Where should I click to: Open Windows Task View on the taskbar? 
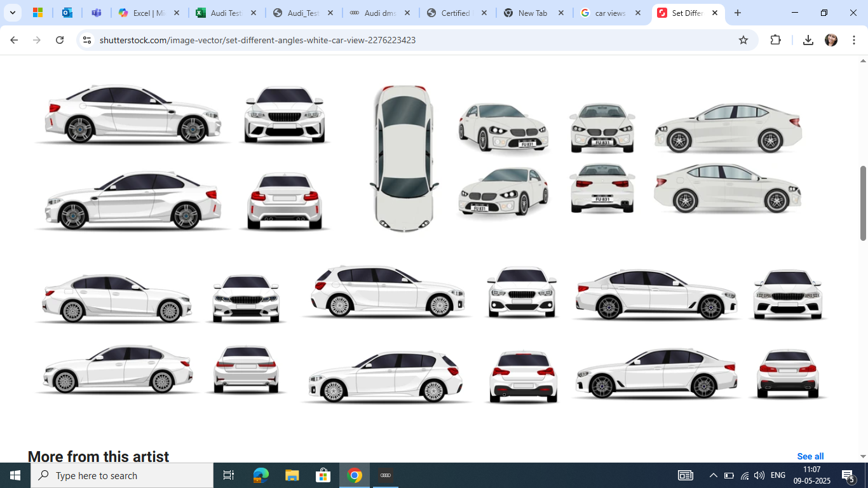(229, 475)
